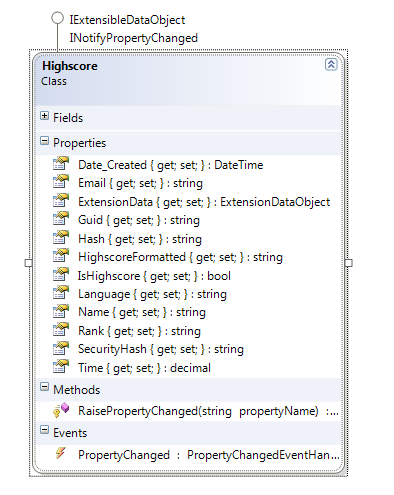This screenshot has height=495, width=394.
Task: Select the Email property text
Action: coord(140,183)
